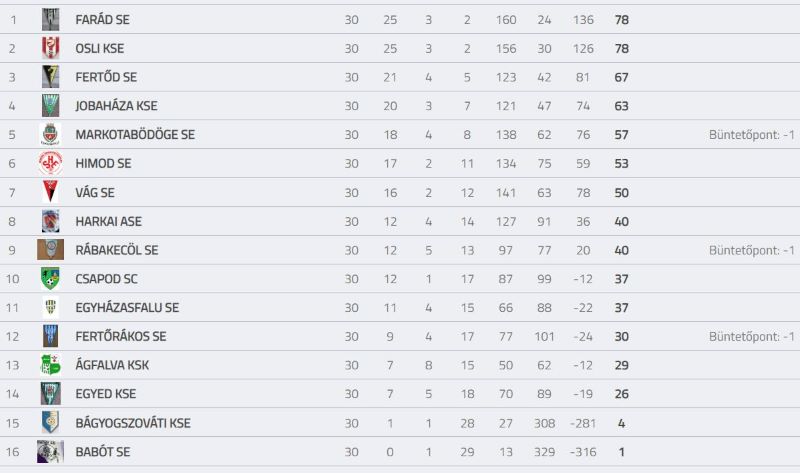The image size is (800, 473).
Task: Open the HARKAI ASE team link
Action: pos(109,221)
